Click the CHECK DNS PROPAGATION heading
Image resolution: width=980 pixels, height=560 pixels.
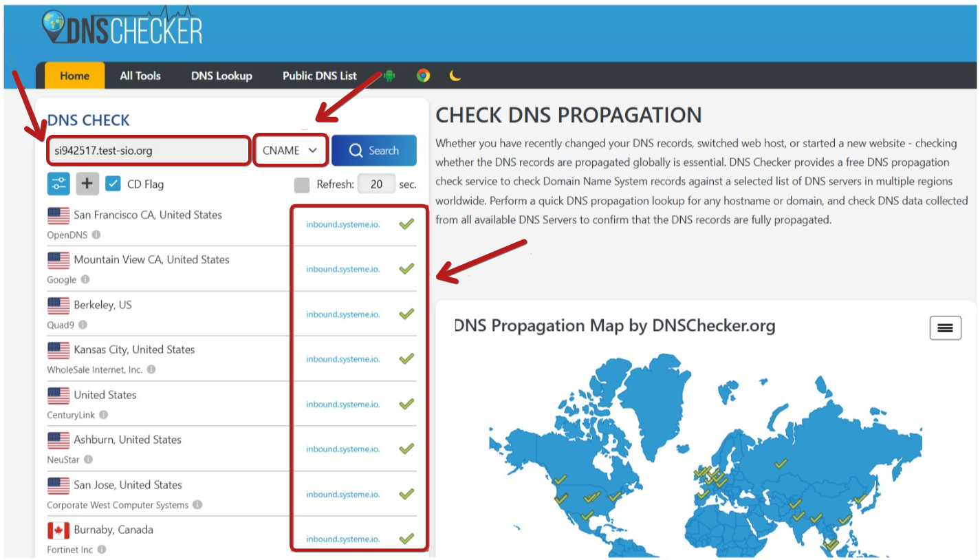[569, 115]
